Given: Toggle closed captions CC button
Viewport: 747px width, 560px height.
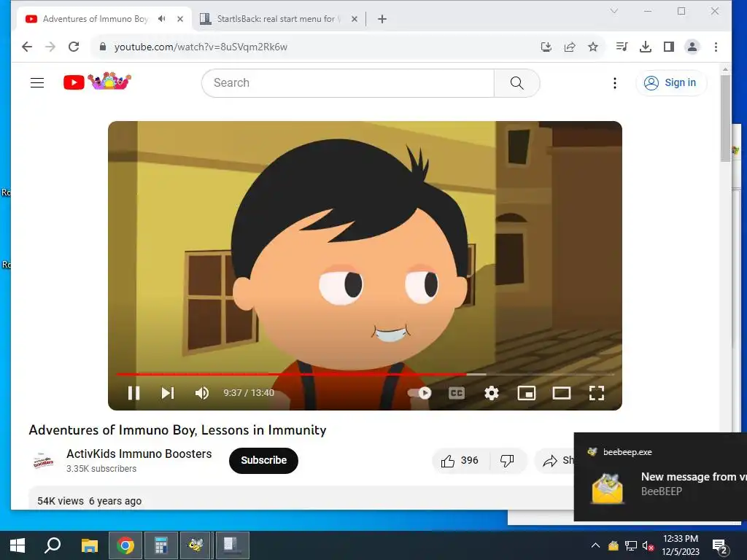Looking at the screenshot, I should [x=457, y=393].
